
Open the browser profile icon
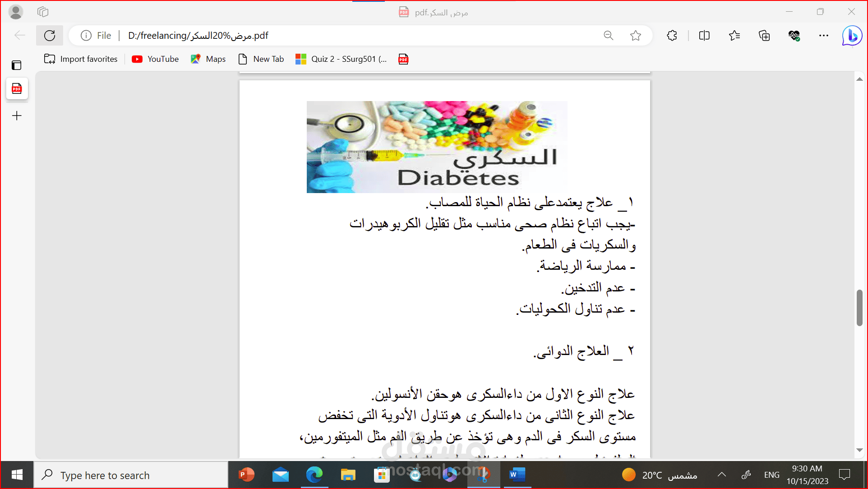16,12
